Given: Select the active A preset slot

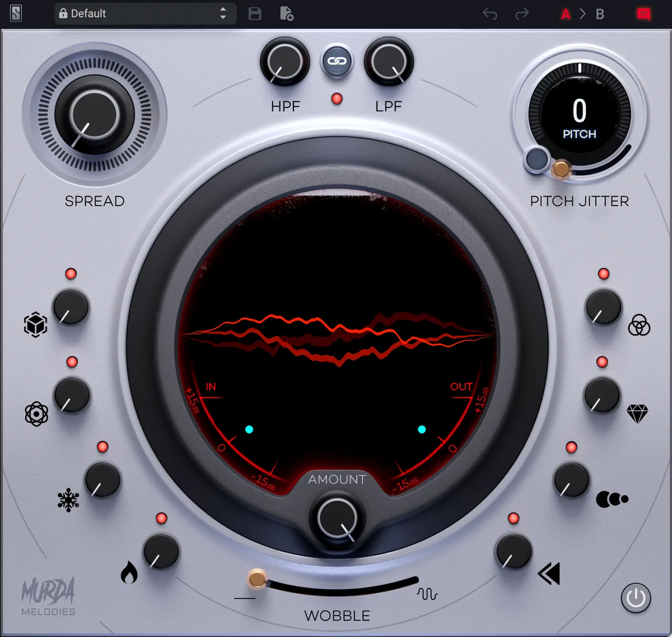Looking at the screenshot, I should tap(564, 13).
